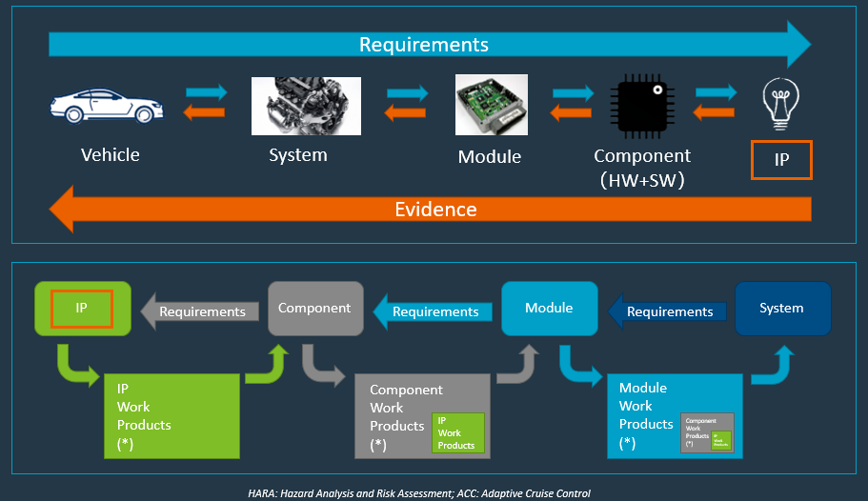Select the green circuit board module image
The height and width of the screenshot is (501, 868).
click(488, 107)
